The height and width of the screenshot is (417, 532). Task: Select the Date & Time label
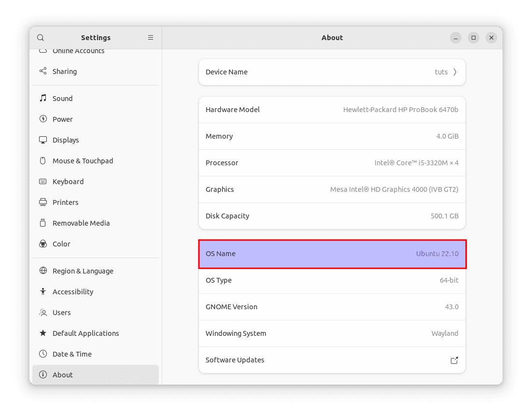[x=72, y=354]
